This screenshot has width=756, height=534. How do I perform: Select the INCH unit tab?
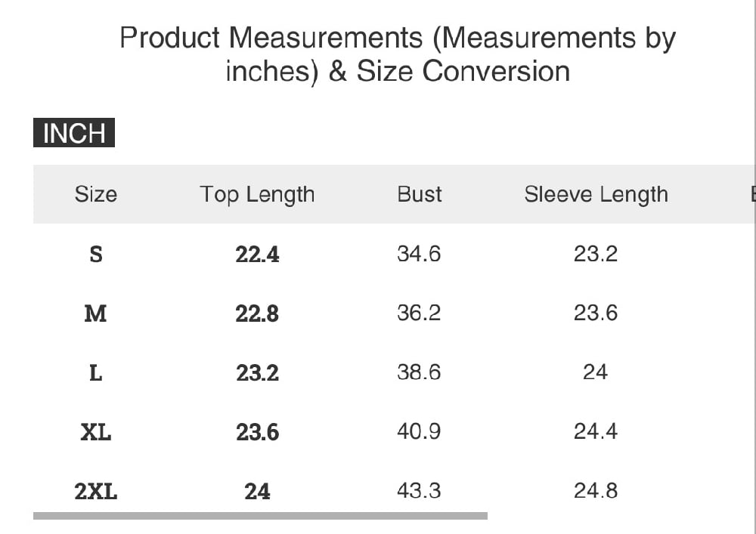point(74,133)
